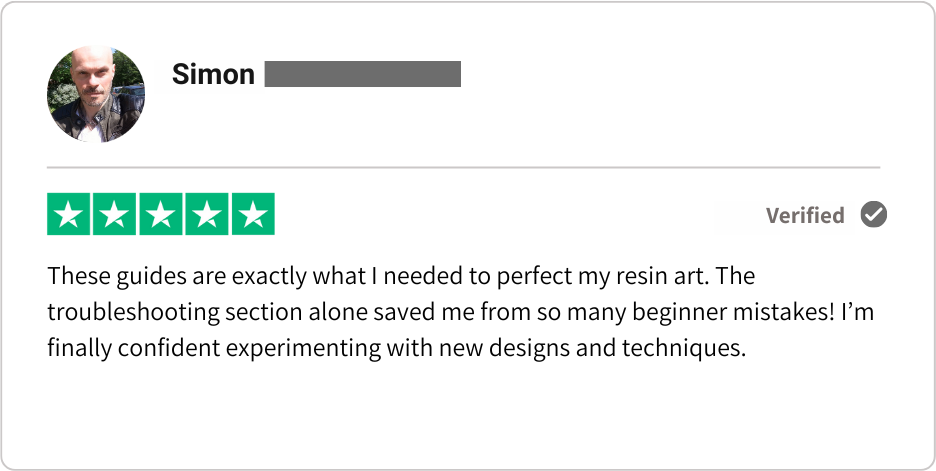Click the fourth green star
This screenshot has width=936, height=471.
207,214
